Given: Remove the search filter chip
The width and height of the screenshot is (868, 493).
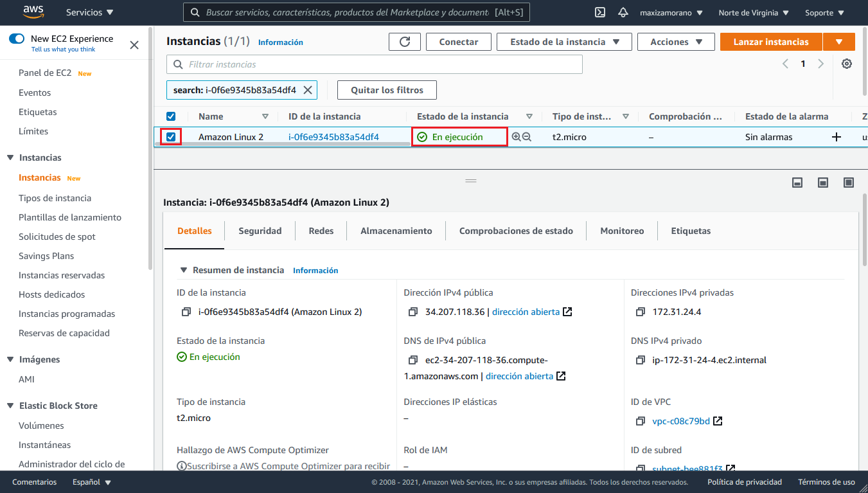Looking at the screenshot, I should 308,90.
